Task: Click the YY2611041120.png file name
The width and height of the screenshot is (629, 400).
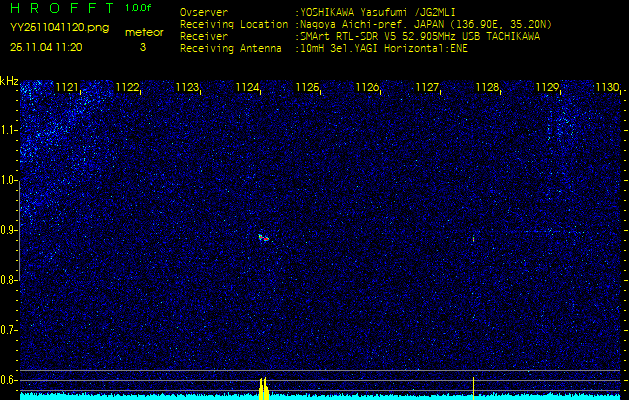Action: tap(59, 28)
